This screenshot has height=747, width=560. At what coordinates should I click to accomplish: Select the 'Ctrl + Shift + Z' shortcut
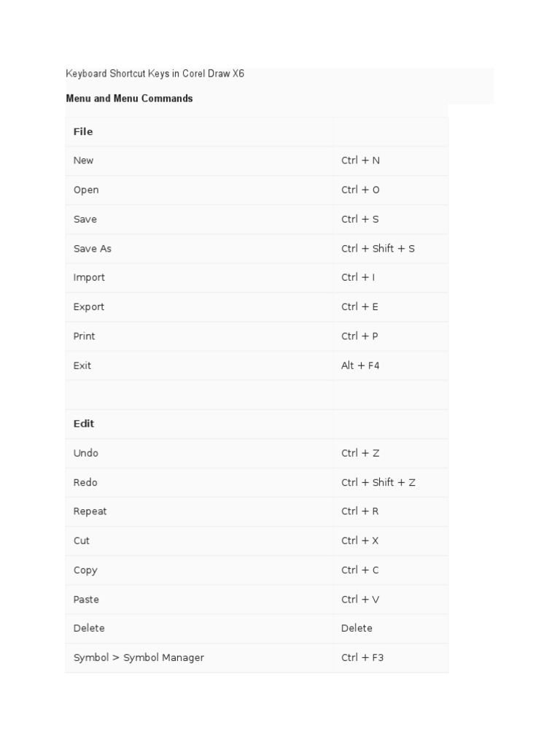378,482
